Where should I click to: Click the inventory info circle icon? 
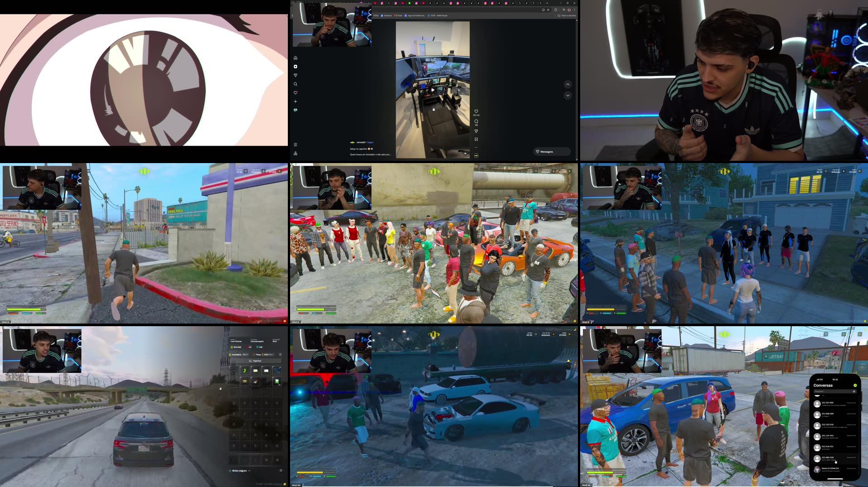coord(280,355)
